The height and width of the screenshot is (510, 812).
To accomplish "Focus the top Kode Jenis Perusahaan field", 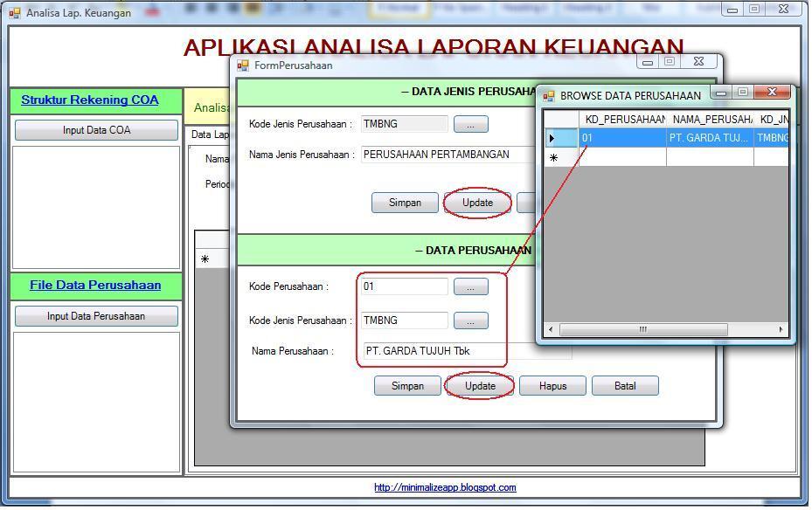I will coord(405,124).
